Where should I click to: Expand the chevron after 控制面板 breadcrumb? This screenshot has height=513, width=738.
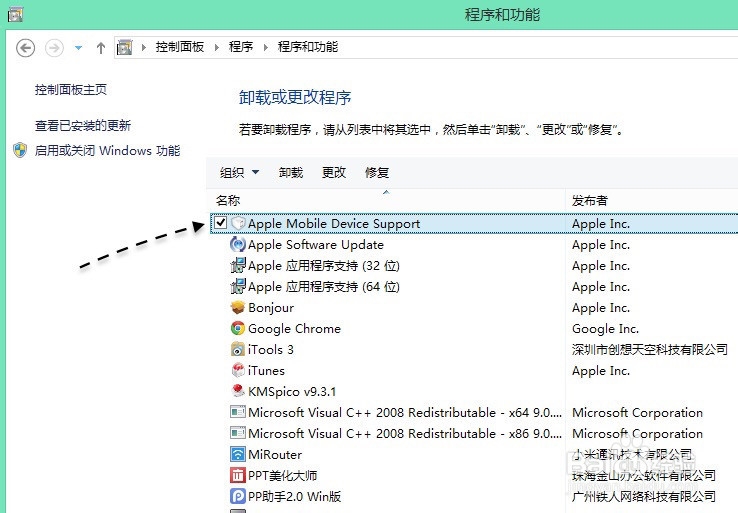pyautogui.click(x=217, y=48)
